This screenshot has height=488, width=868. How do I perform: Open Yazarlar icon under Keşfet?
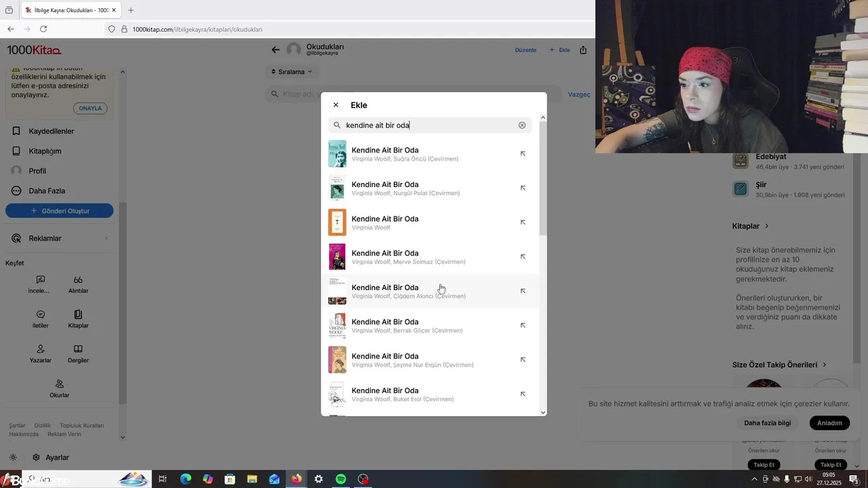click(x=40, y=354)
